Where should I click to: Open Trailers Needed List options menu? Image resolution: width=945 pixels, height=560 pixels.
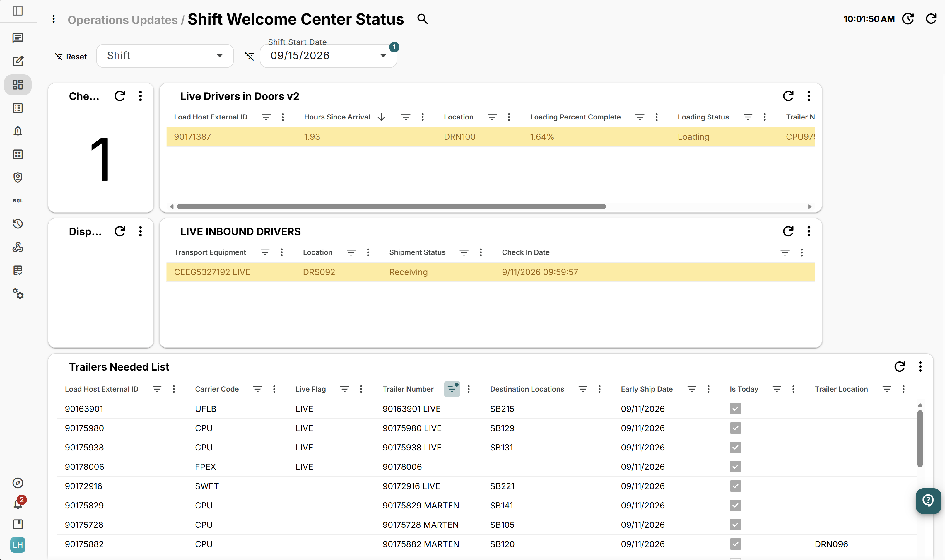920,366
